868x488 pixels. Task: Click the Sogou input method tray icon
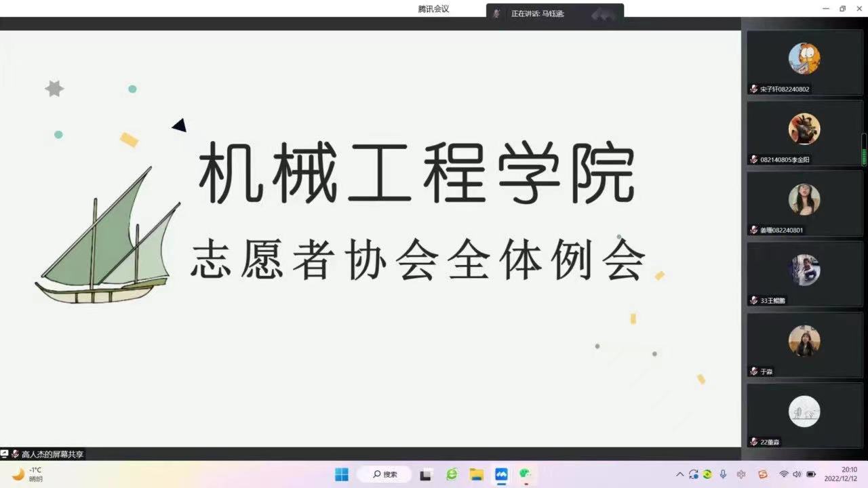coord(763,474)
